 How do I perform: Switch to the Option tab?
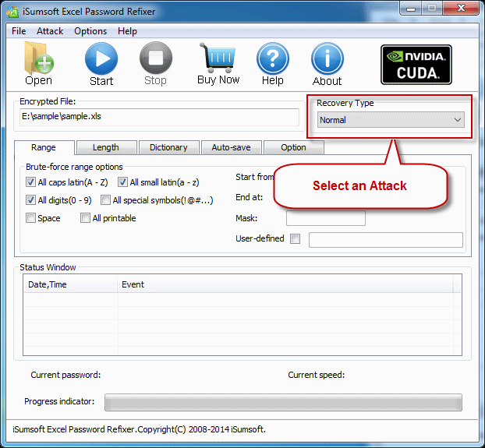(293, 147)
